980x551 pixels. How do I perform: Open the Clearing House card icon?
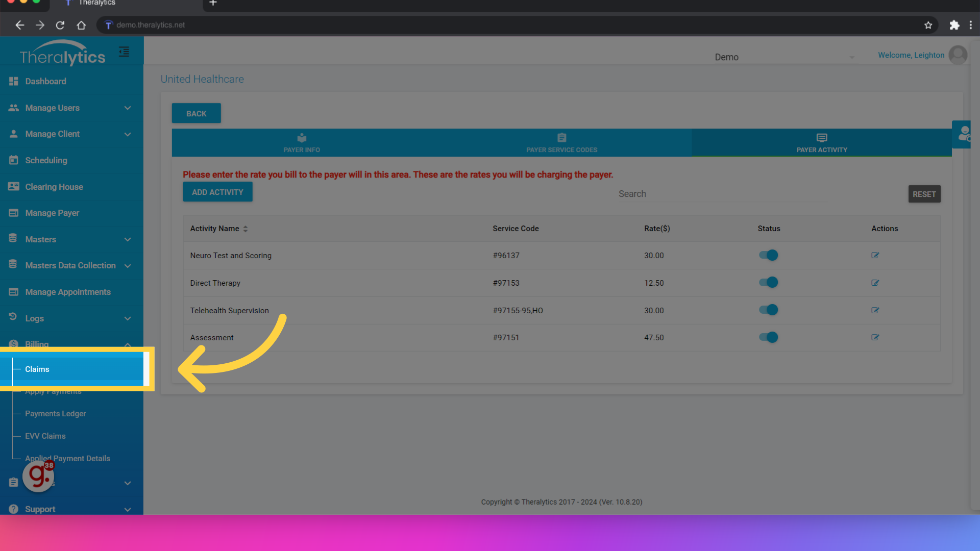pos(14,187)
